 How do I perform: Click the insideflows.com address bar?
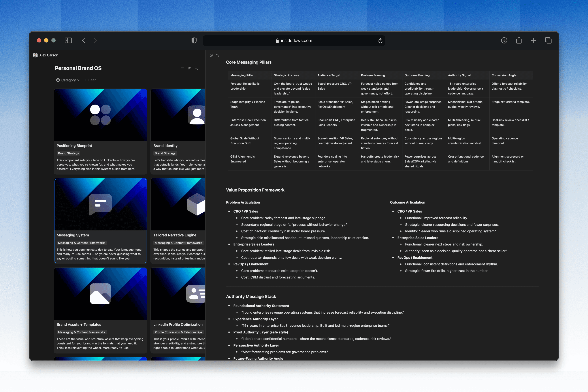pos(296,40)
